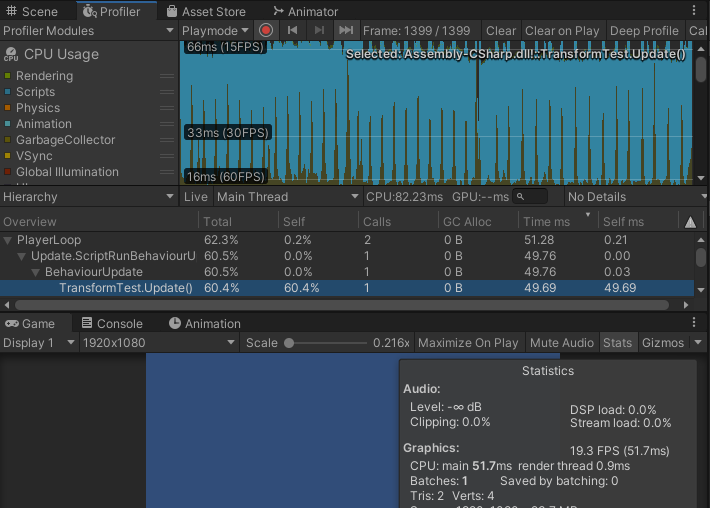The image size is (710, 508).
Task: Open the Asset Store tab
Action: click(x=206, y=11)
